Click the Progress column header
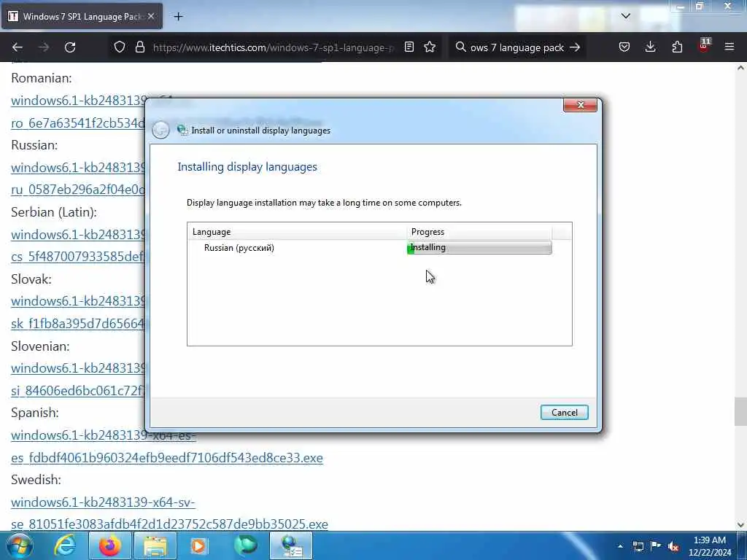This screenshot has height=560, width=747. coord(480,232)
